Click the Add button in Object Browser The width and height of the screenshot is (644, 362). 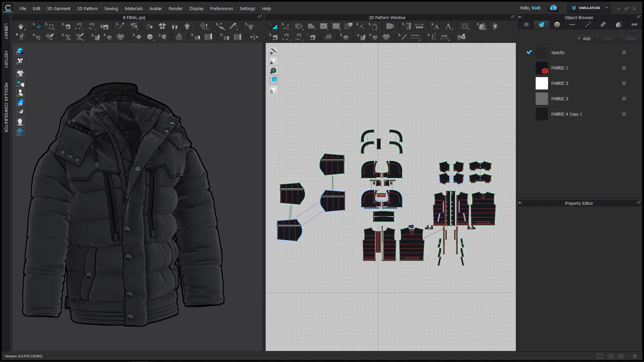(x=584, y=38)
